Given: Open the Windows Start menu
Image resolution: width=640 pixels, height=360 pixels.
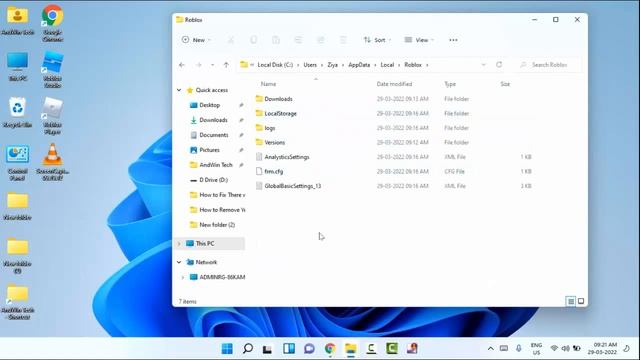Looking at the screenshot, I should (227, 349).
